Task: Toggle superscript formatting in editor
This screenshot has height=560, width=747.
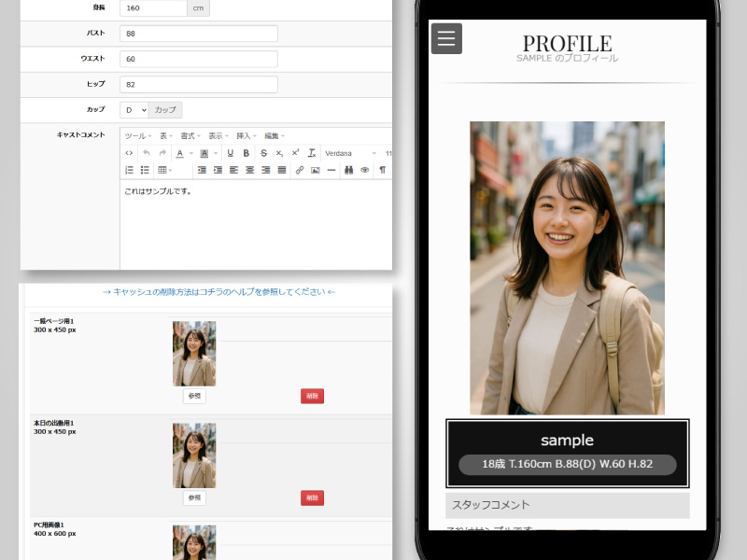Action: 295,153
